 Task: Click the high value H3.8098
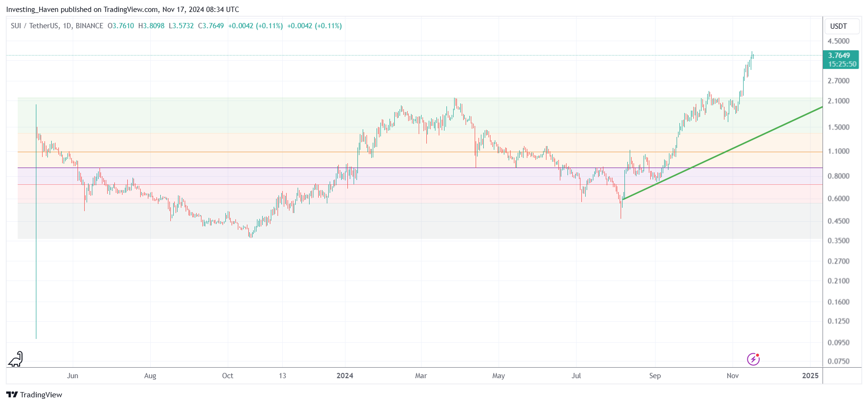pyautogui.click(x=151, y=26)
